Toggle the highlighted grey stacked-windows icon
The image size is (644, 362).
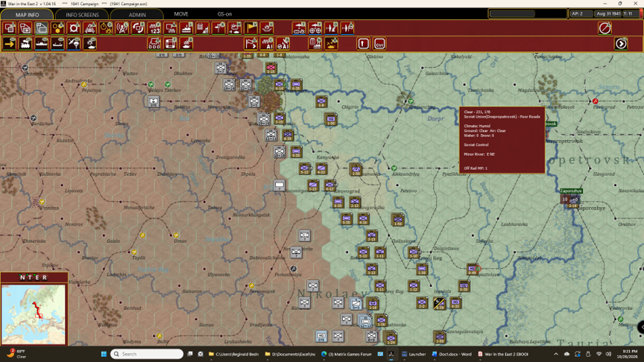point(42,28)
